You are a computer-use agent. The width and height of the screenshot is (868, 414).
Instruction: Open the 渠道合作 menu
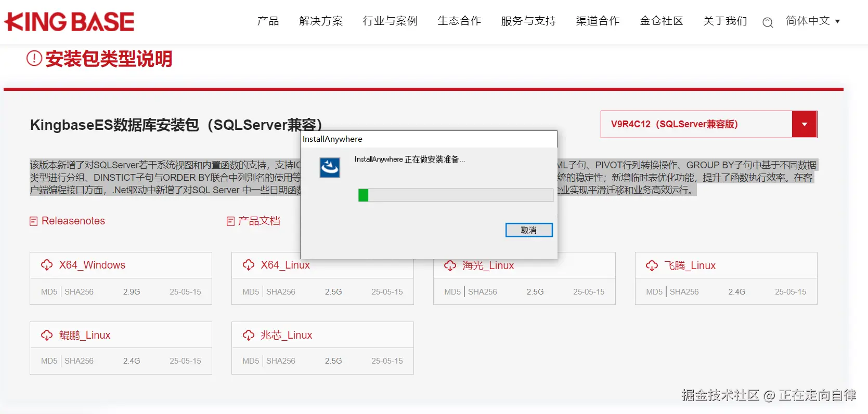tap(598, 21)
